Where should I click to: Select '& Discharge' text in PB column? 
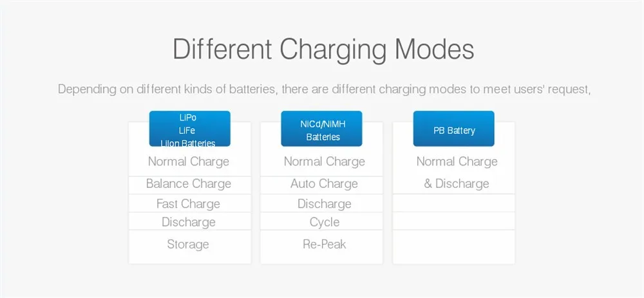(x=457, y=183)
